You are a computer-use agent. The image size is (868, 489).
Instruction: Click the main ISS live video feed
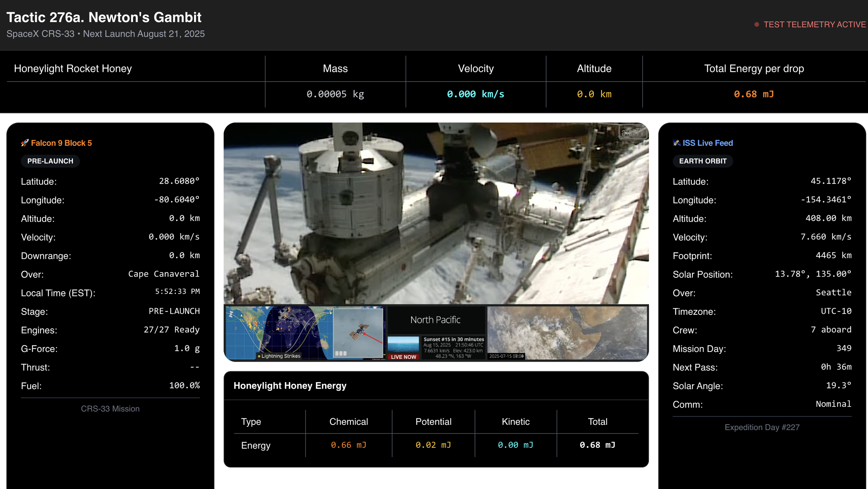436,213
